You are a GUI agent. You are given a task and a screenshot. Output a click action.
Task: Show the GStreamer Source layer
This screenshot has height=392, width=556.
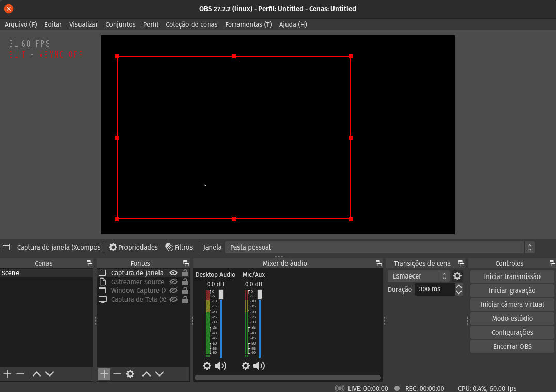[x=173, y=282]
